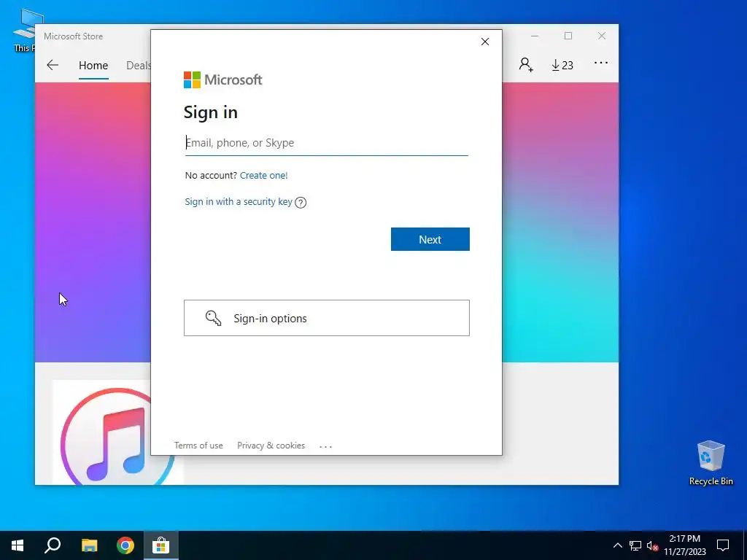Click the muted volume tray icon

pos(652,545)
